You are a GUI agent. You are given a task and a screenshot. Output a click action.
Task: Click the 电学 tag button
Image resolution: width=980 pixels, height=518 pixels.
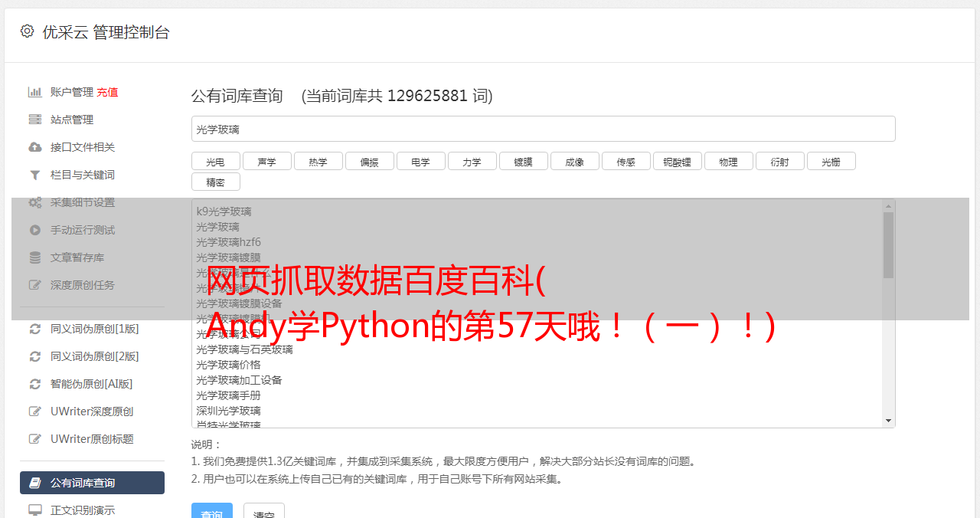pos(421,161)
